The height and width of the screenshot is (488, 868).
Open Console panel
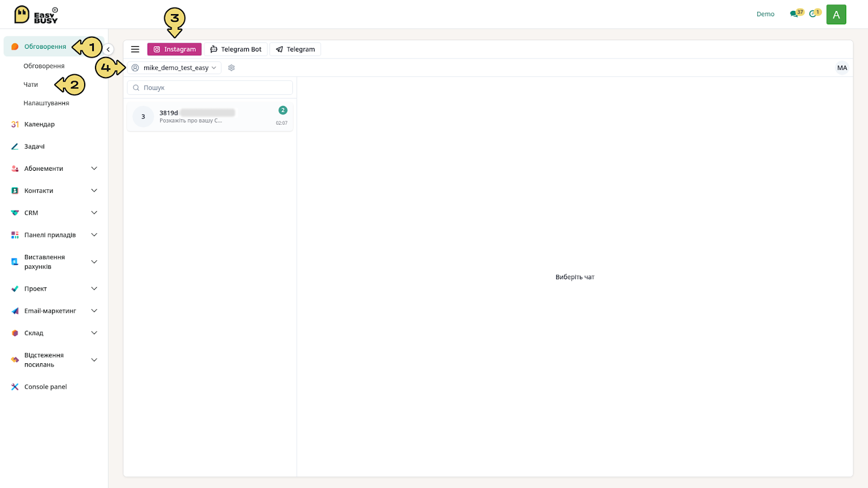click(46, 387)
